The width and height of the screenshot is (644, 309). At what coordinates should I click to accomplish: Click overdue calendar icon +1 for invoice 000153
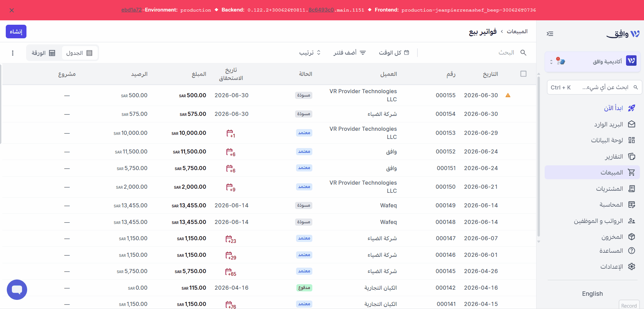[231, 133]
